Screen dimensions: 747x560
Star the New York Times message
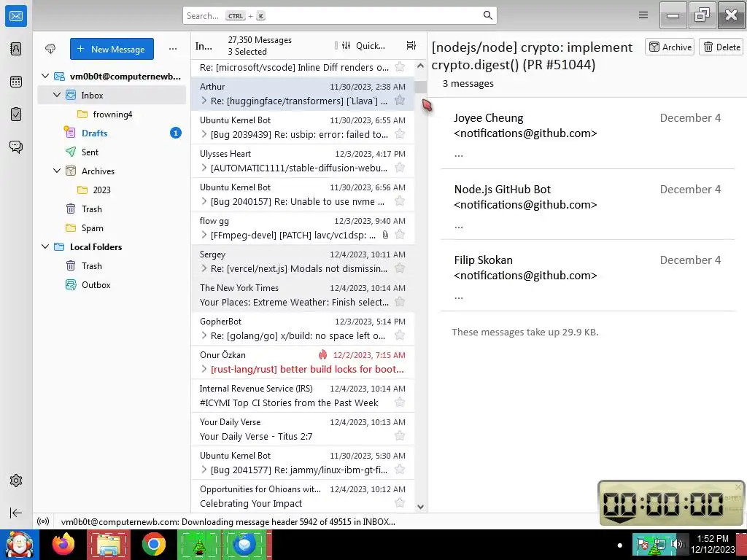click(x=400, y=301)
